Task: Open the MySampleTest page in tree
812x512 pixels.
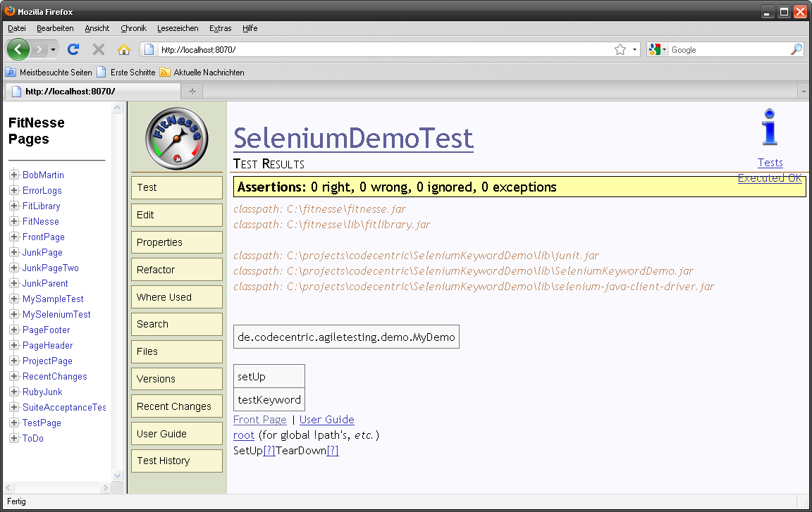Action: tap(53, 299)
